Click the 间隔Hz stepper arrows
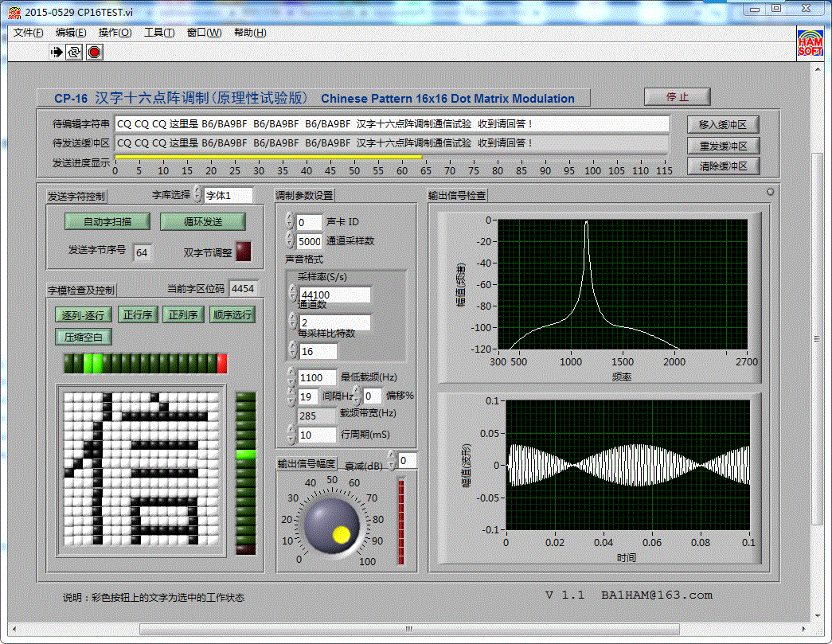Viewport: 832px width, 644px height. [x=291, y=395]
